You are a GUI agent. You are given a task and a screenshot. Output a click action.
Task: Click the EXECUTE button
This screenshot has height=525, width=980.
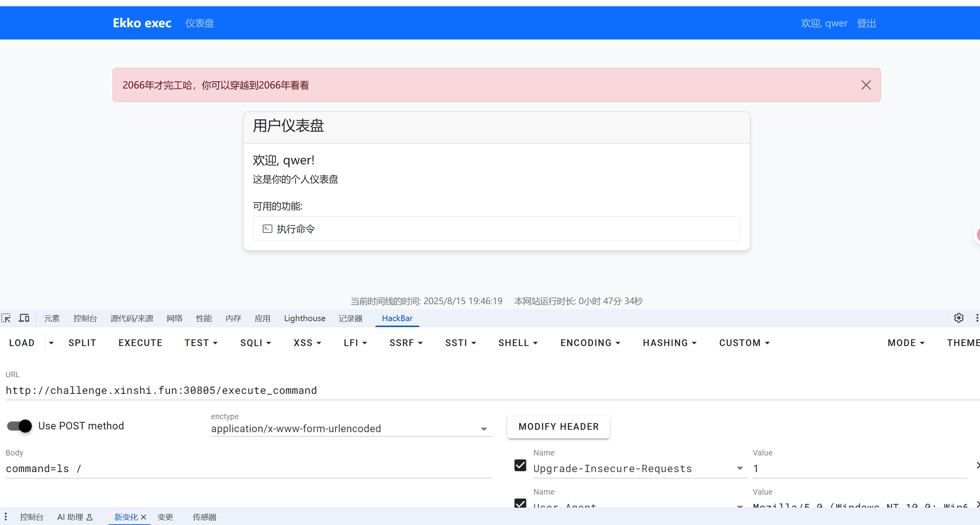coord(140,343)
